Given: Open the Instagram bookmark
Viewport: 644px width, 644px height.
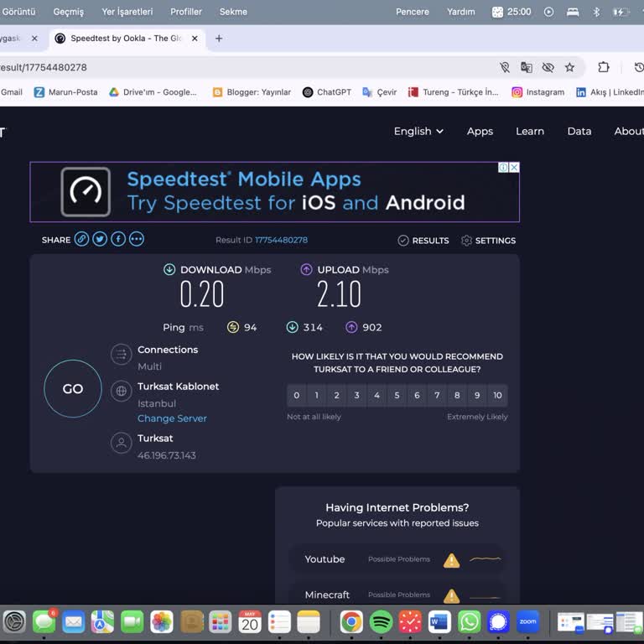Looking at the screenshot, I should pos(538,92).
